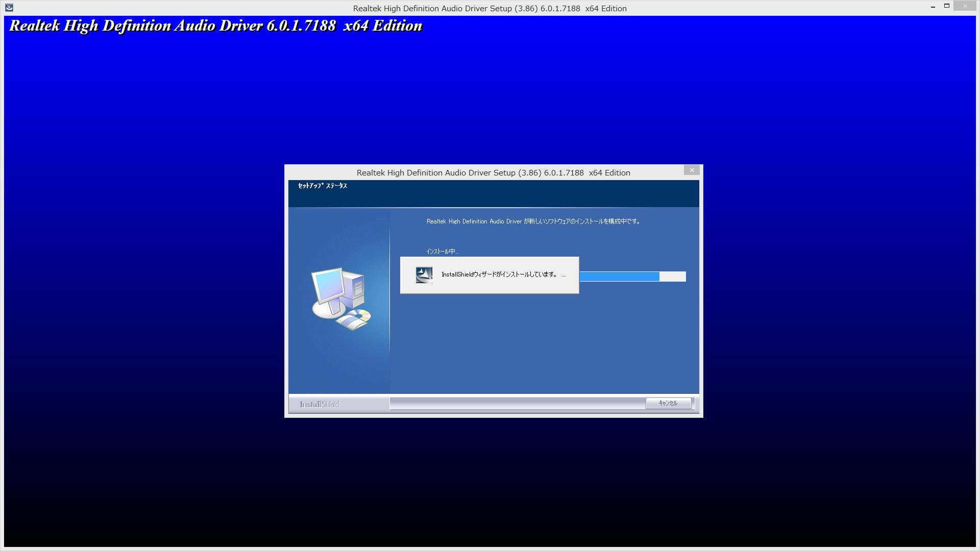The width and height of the screenshot is (980, 551).
Task: Click the outer window title text
Action: [x=490, y=8]
